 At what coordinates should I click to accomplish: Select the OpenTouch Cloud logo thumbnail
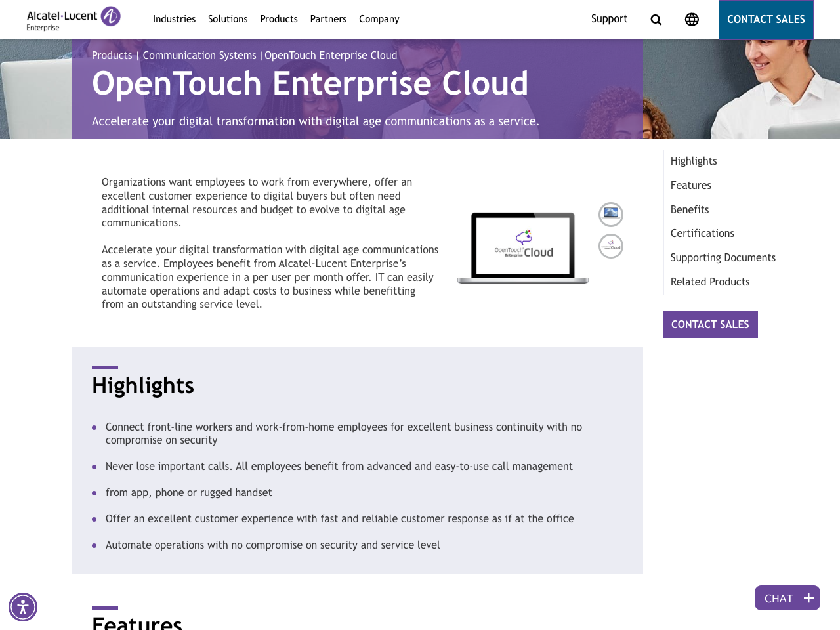[611, 246]
